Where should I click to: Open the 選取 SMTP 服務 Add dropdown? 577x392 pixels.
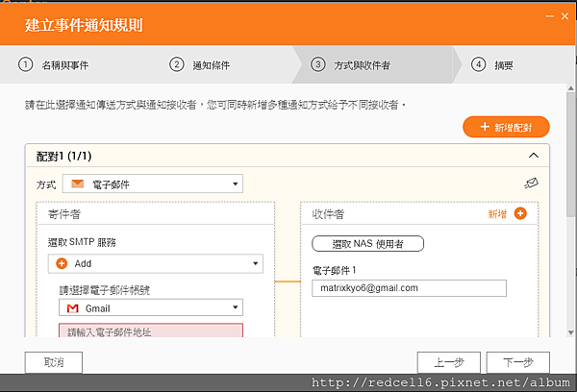pos(156,262)
